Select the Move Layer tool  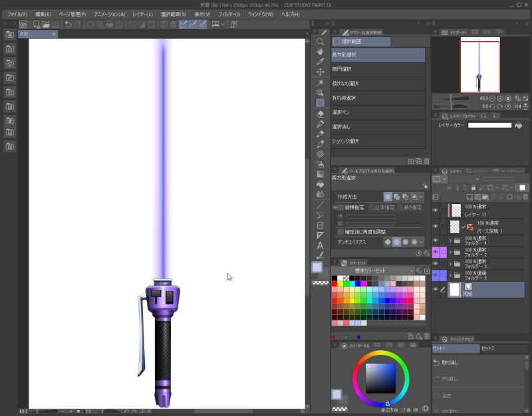(320, 72)
